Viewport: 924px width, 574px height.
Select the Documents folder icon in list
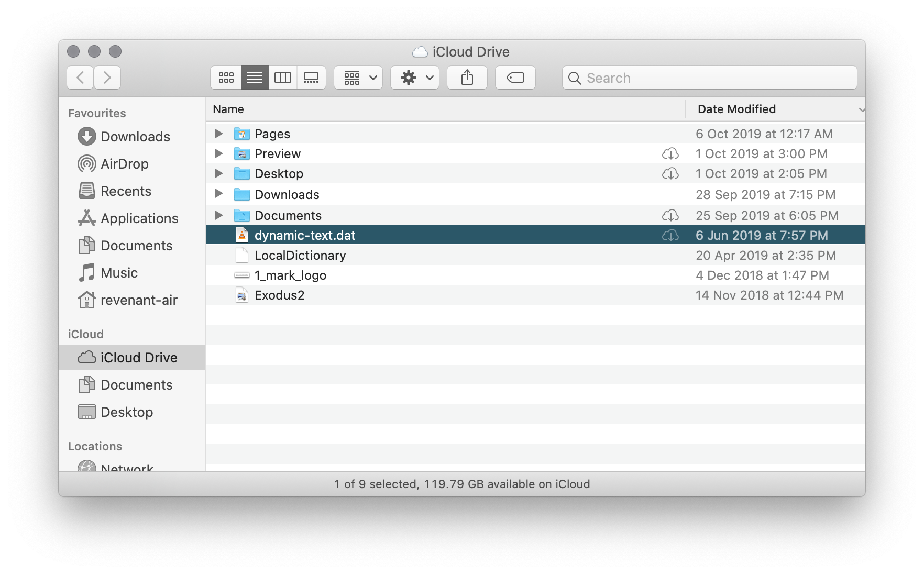click(241, 215)
